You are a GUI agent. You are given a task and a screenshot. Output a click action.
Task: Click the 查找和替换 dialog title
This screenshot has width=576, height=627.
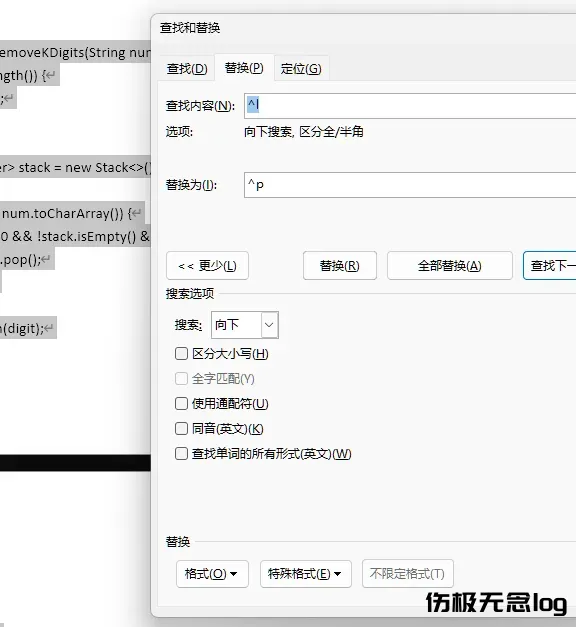190,28
